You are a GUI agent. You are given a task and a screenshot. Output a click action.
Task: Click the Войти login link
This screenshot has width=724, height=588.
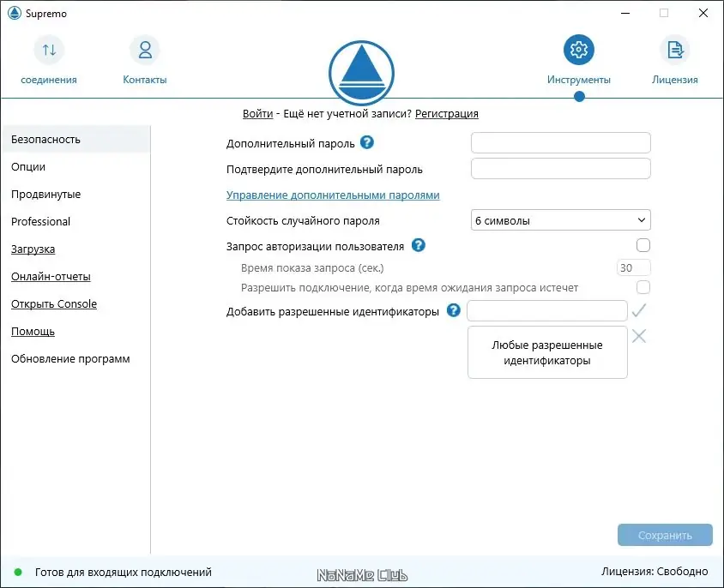coord(257,113)
